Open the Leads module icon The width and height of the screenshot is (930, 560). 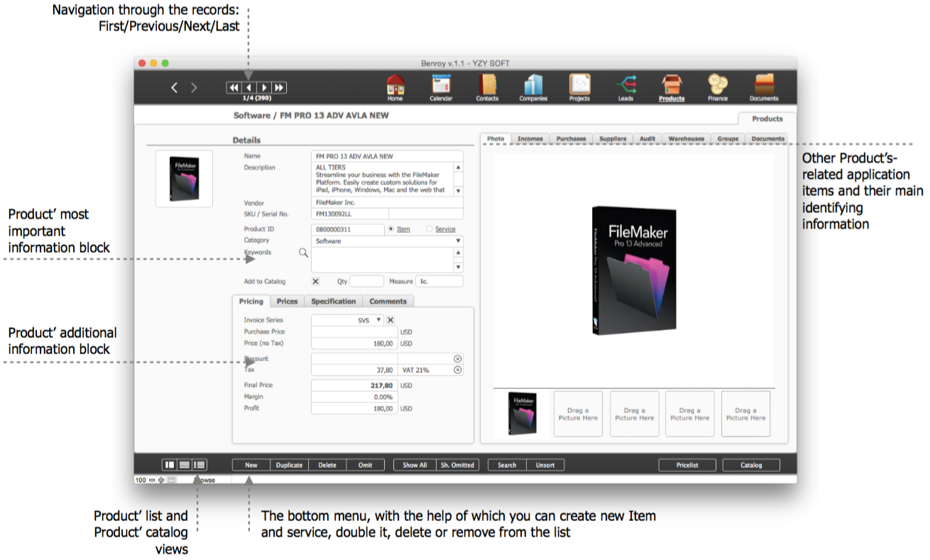[x=625, y=85]
